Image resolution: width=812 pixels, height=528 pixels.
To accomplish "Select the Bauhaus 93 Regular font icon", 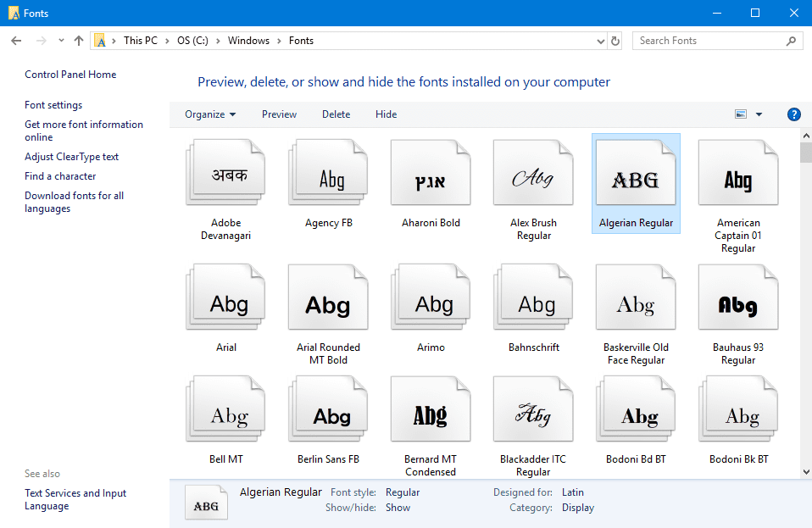I will click(x=737, y=303).
